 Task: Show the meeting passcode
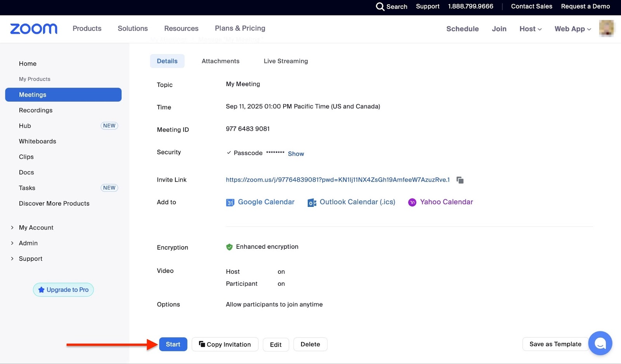296,154
